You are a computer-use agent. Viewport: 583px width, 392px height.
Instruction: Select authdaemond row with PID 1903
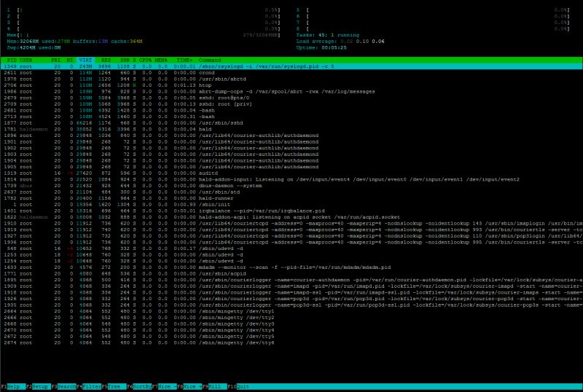291,154
